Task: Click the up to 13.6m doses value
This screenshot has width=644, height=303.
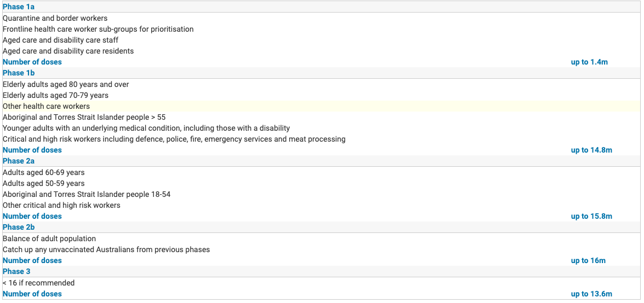Action: click(x=591, y=294)
